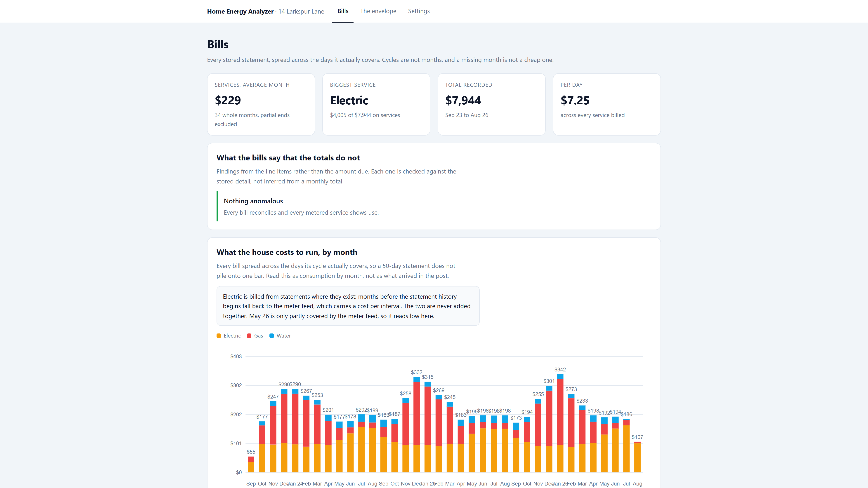Click the $107 last bar in chart
The height and width of the screenshot is (488, 868).
click(637, 457)
